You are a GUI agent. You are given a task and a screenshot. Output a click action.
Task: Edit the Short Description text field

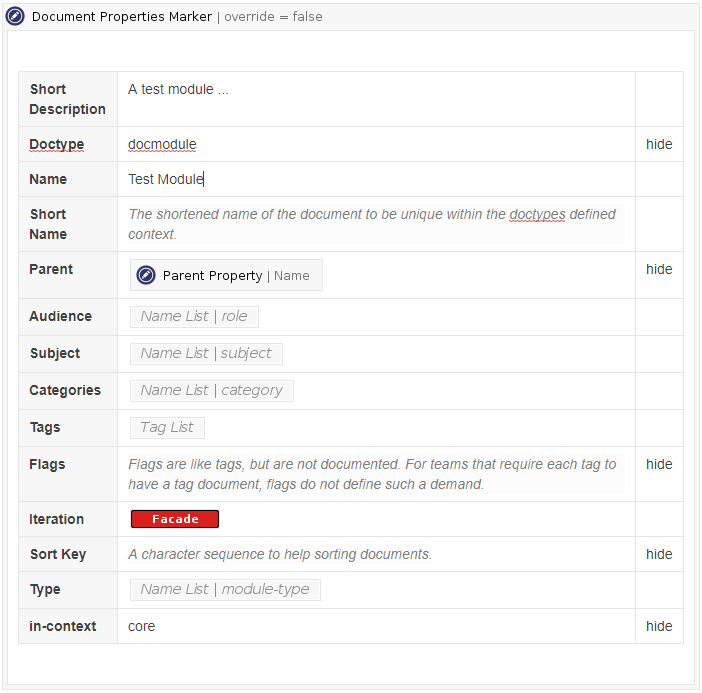click(x=178, y=89)
